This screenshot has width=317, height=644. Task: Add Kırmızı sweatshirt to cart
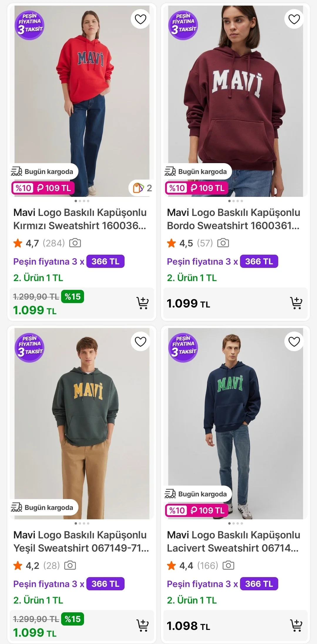[x=142, y=303]
